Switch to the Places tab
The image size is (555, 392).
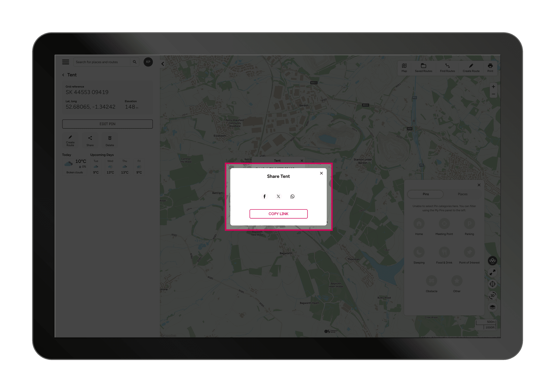coord(462,194)
